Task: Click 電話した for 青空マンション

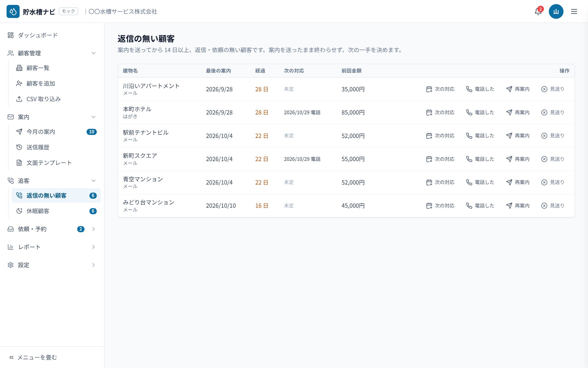Action: 480,182
